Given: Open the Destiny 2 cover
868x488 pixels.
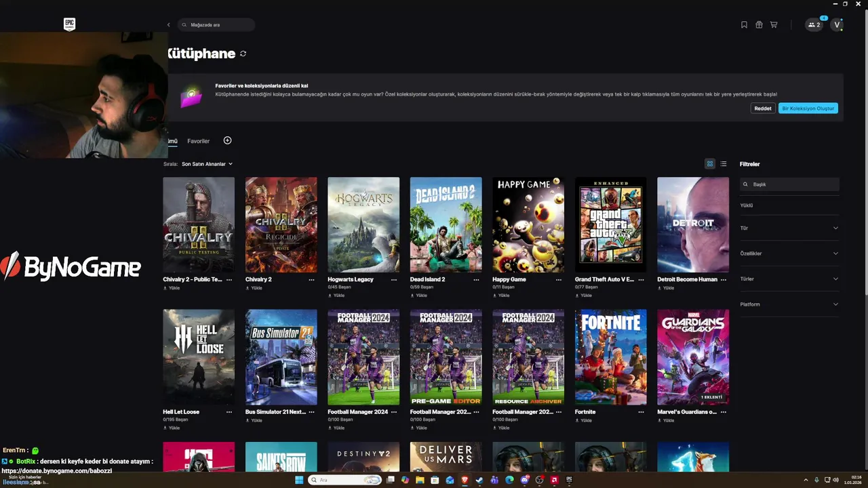Looking at the screenshot, I should 363,457.
